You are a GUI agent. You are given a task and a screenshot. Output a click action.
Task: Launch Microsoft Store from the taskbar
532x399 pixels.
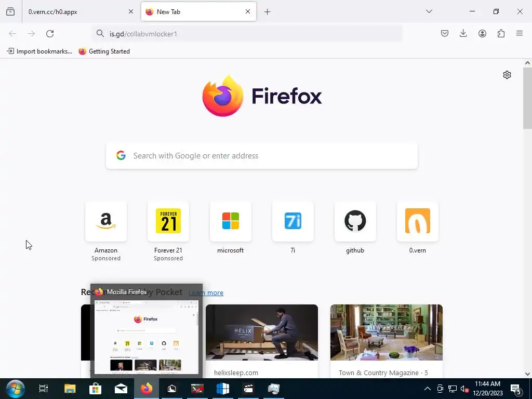96,389
